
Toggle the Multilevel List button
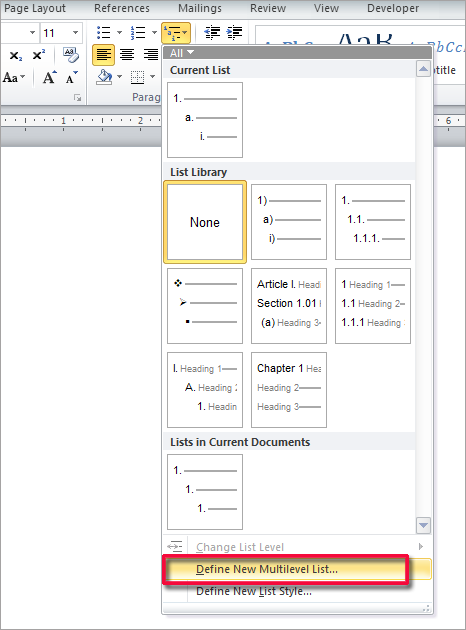coord(176,33)
